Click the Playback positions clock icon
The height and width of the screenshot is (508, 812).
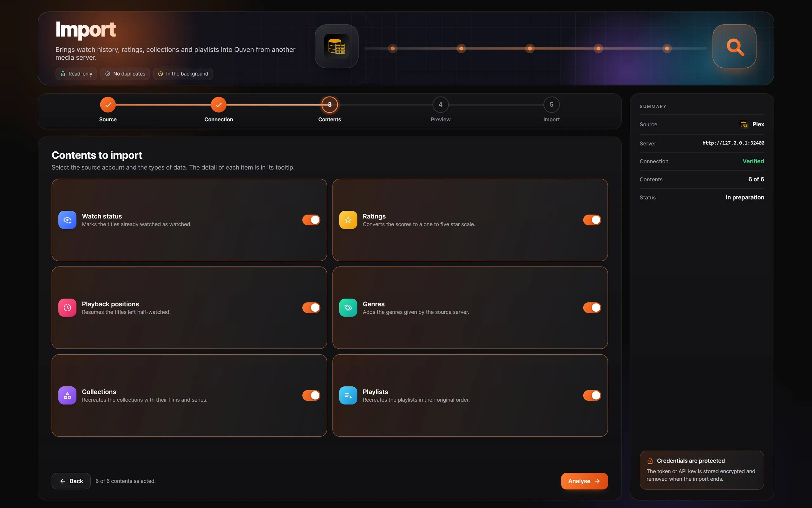[67, 307]
